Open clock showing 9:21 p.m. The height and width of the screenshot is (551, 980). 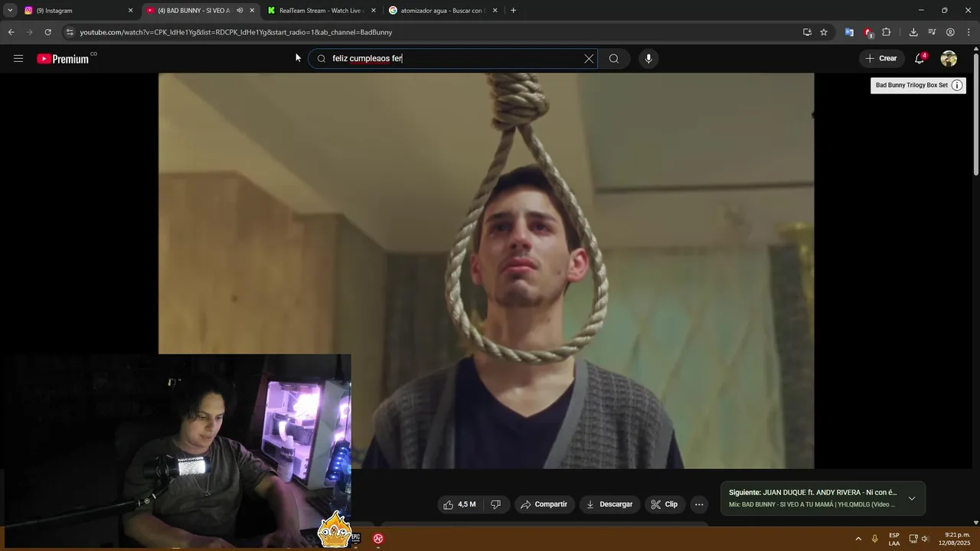955,539
